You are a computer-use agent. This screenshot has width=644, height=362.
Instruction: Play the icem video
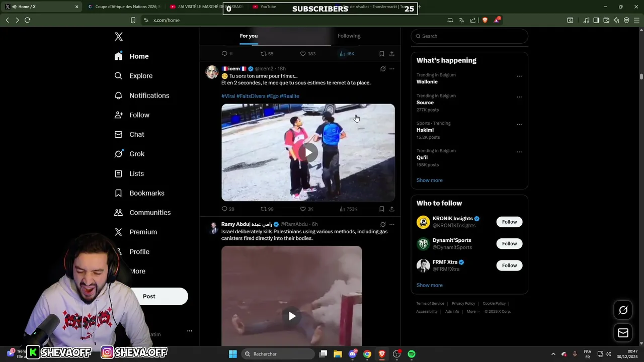(308, 152)
